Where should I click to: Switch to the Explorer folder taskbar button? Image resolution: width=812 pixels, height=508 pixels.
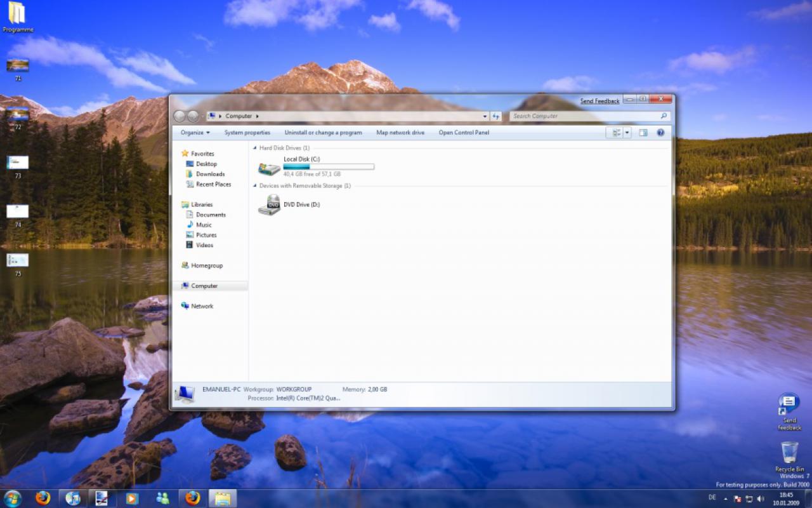223,498
